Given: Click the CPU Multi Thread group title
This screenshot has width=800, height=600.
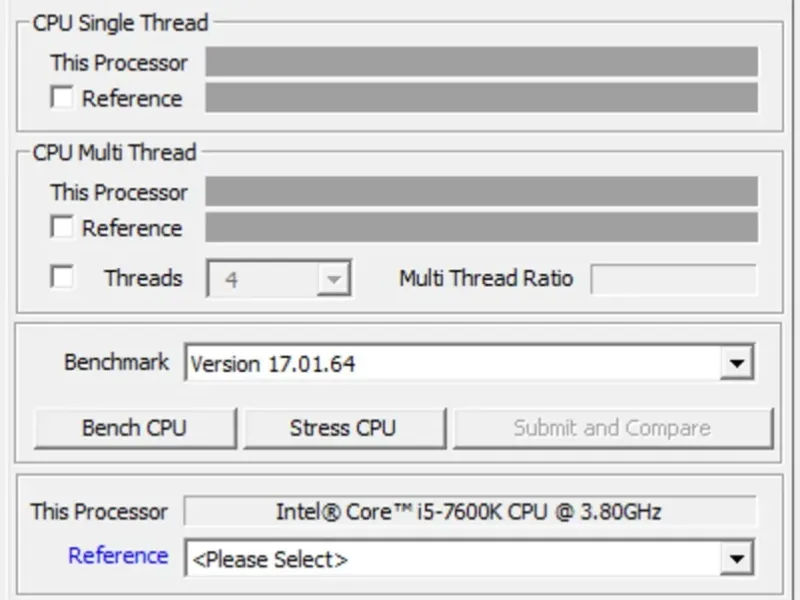Looking at the screenshot, I should coord(114,153).
